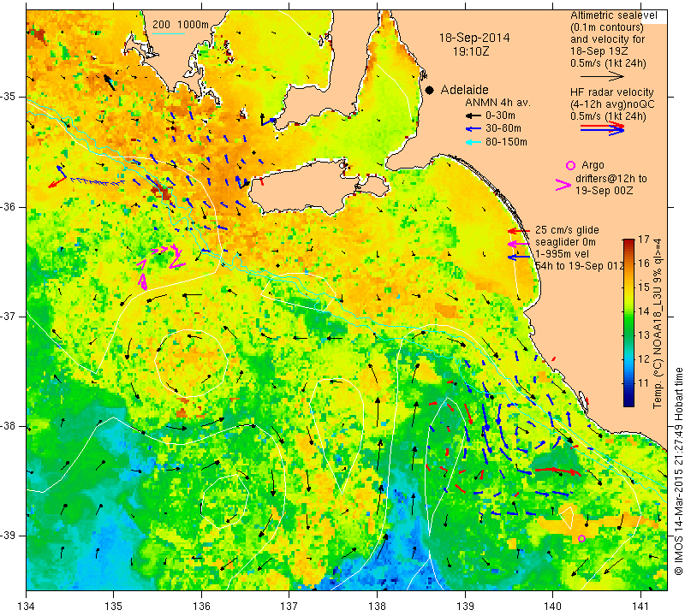Click the black Adelaide city marker dot

coord(430,91)
